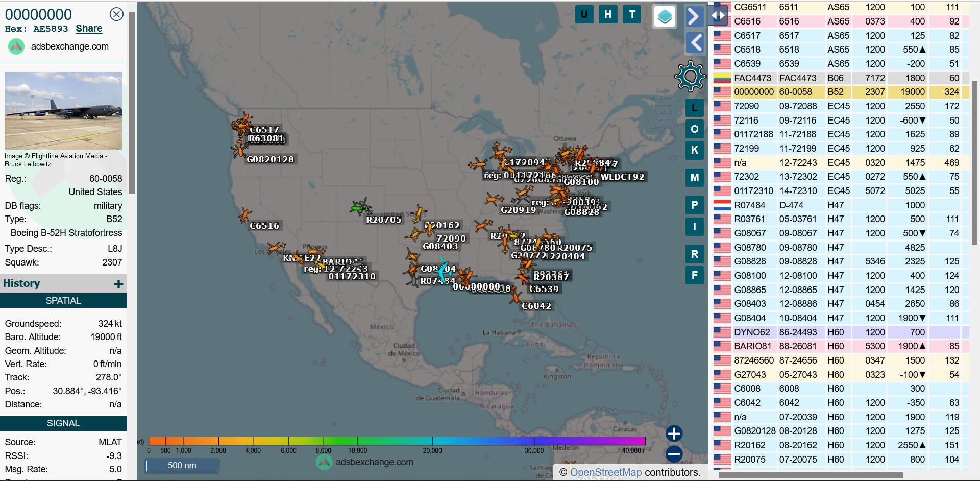Click registration 12-72243 in the table

coord(798,163)
